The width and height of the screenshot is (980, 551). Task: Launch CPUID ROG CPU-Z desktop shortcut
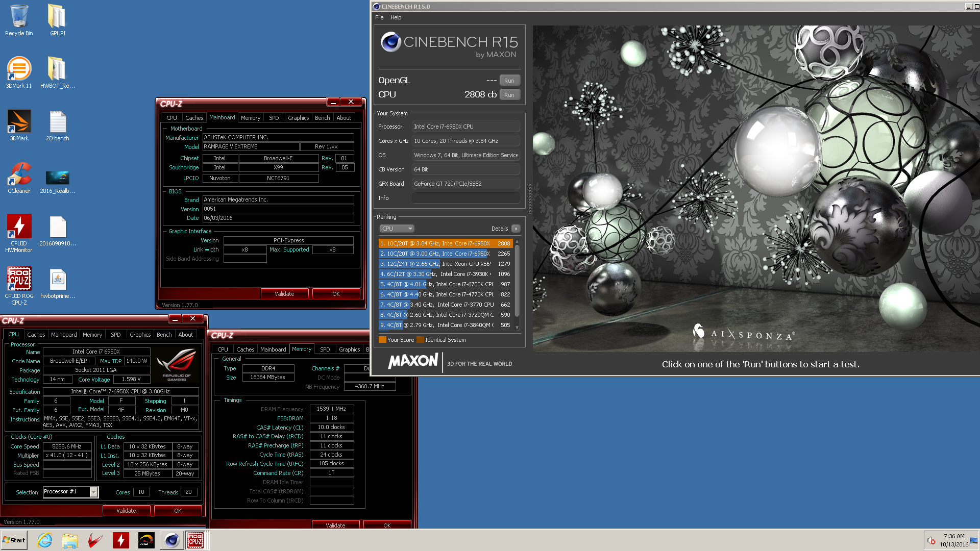click(x=19, y=286)
